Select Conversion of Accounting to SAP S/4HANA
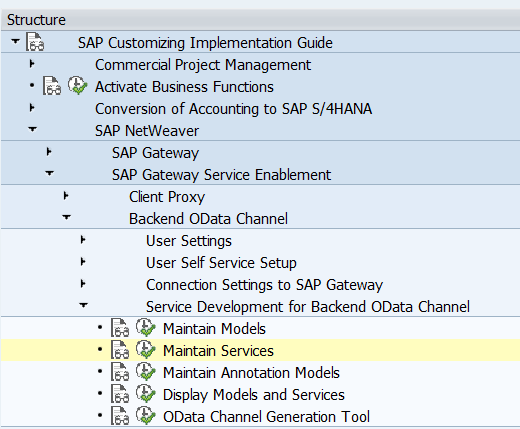 [233, 109]
